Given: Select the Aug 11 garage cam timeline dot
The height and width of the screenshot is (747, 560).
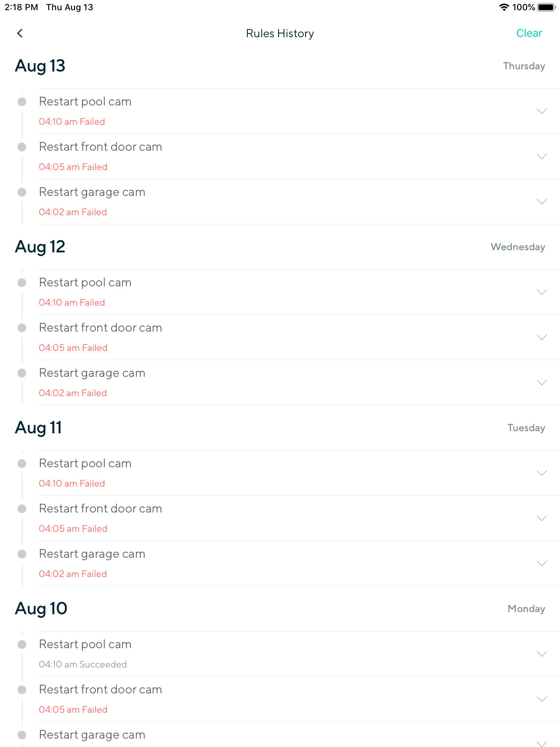Looking at the screenshot, I should point(22,554).
